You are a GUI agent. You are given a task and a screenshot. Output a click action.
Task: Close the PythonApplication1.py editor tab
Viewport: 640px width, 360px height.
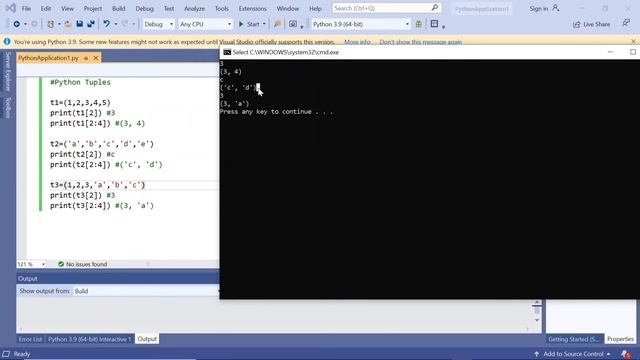(96, 58)
